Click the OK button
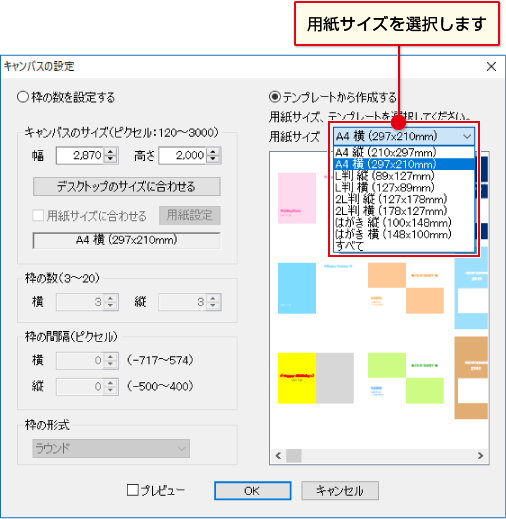506x519 pixels. click(253, 491)
